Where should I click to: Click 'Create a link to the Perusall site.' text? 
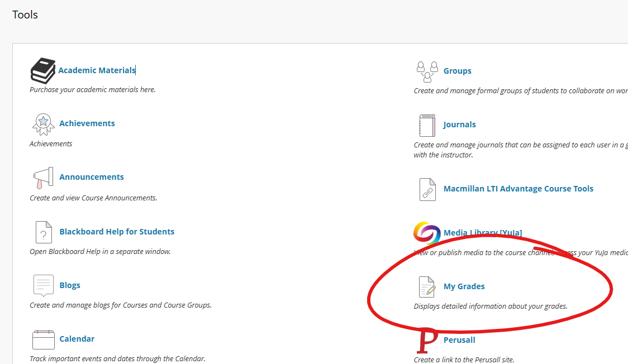point(464,360)
